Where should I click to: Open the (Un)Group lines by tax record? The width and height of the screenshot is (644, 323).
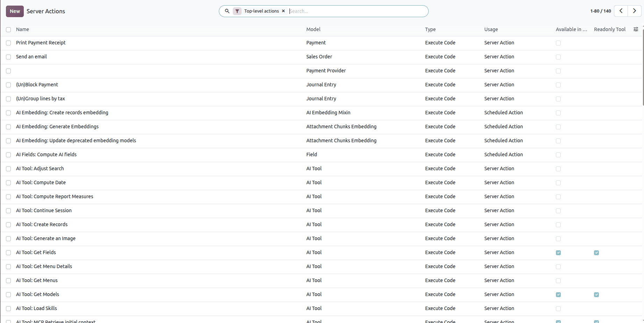click(x=41, y=99)
